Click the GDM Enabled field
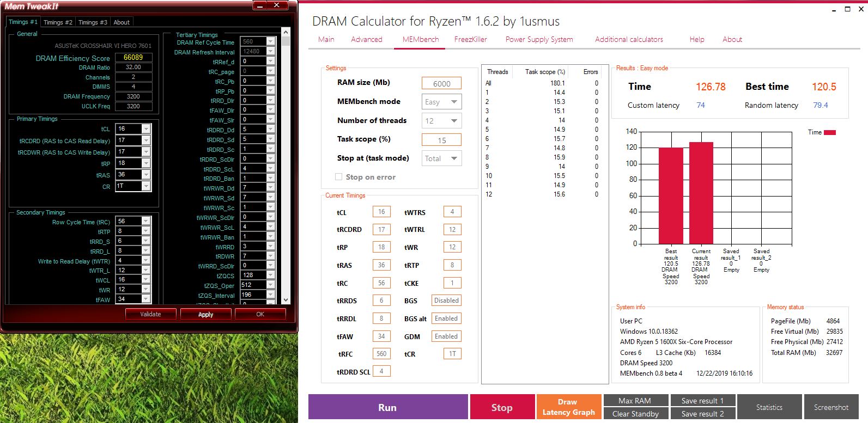The height and width of the screenshot is (423, 868). click(x=446, y=336)
